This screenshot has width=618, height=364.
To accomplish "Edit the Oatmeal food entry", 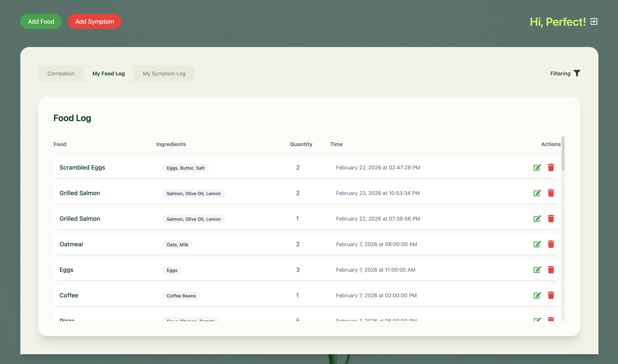I will (537, 244).
